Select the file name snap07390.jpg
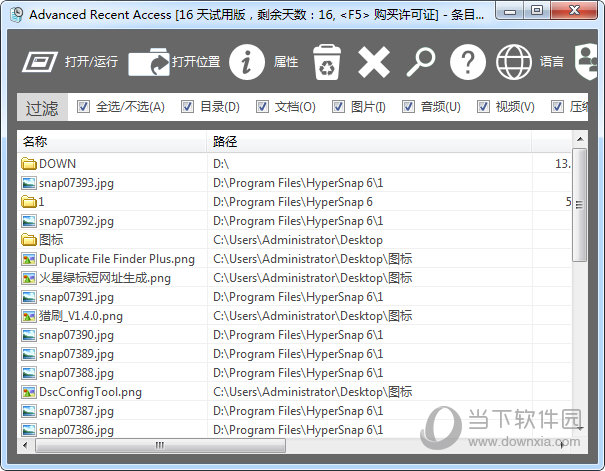The height and width of the screenshot is (471, 605). click(76, 335)
